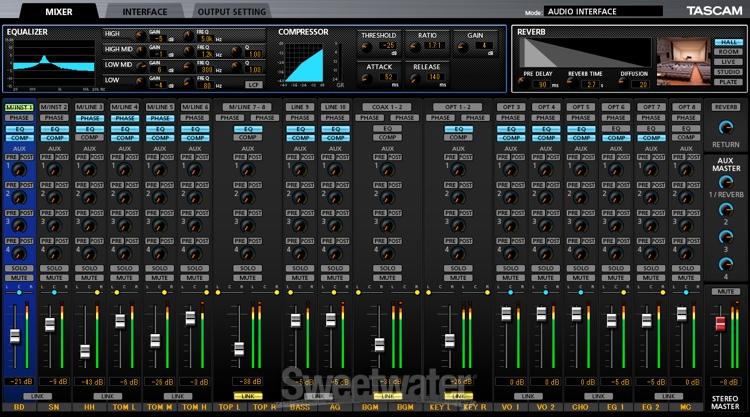The width and height of the screenshot is (750, 417).
Task: Click the reverb DIFFUSION knob
Action: pos(622,83)
